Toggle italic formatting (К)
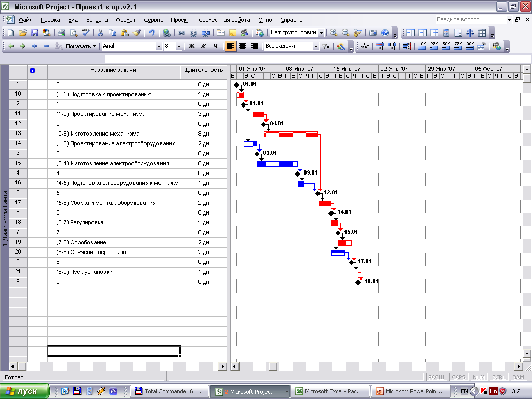This screenshot has height=399, width=532. pyautogui.click(x=204, y=46)
